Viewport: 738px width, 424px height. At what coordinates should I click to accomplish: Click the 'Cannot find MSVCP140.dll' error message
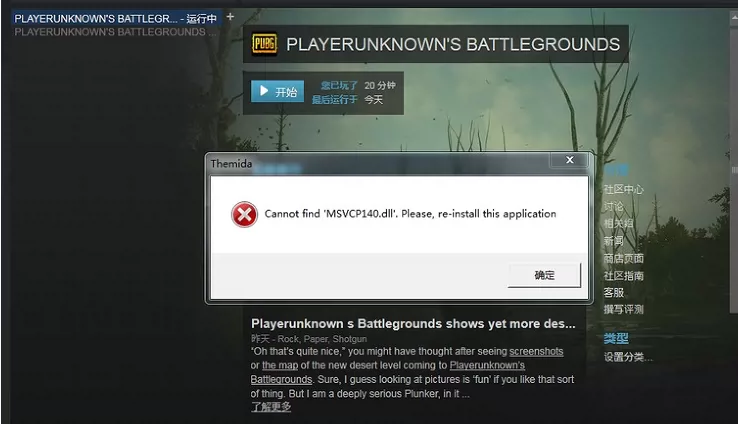click(x=410, y=214)
